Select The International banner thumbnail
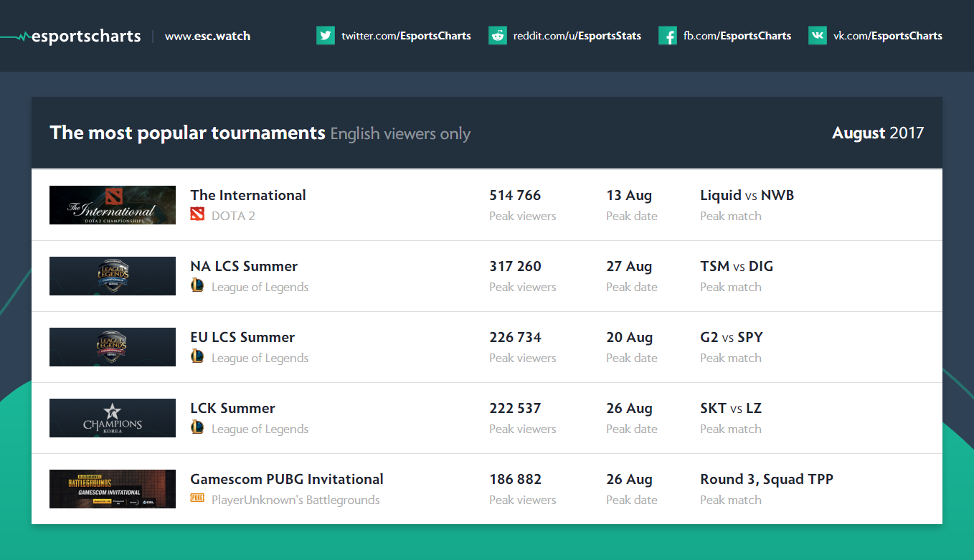The image size is (974, 560). coord(113,205)
